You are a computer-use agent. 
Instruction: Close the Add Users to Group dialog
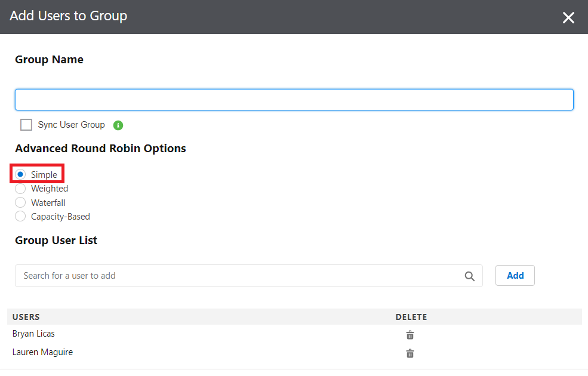[x=568, y=17]
